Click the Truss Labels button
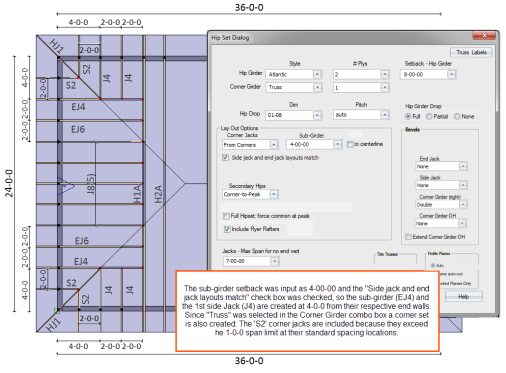This screenshot has height=373, width=506. coord(471,52)
